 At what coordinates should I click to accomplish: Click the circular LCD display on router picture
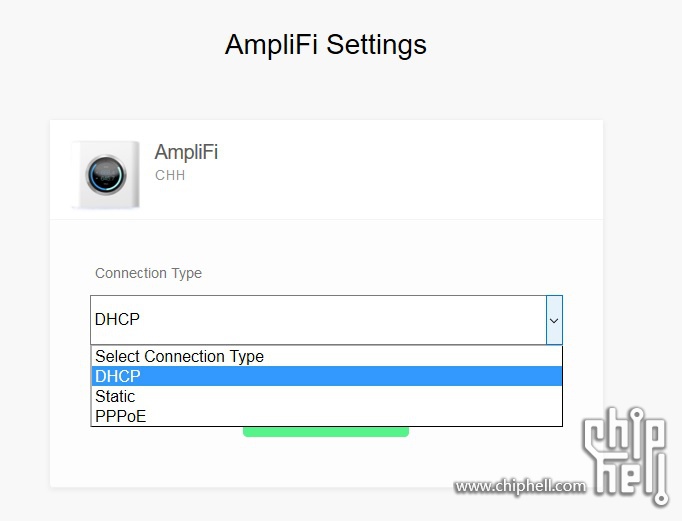[x=106, y=175]
